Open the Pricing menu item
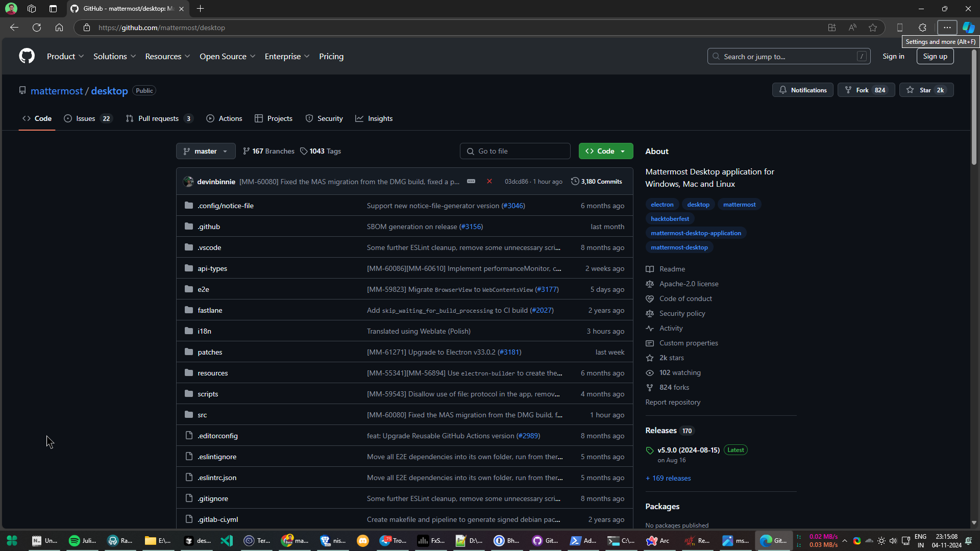Viewport: 980px width, 551px height. pyautogui.click(x=331, y=56)
